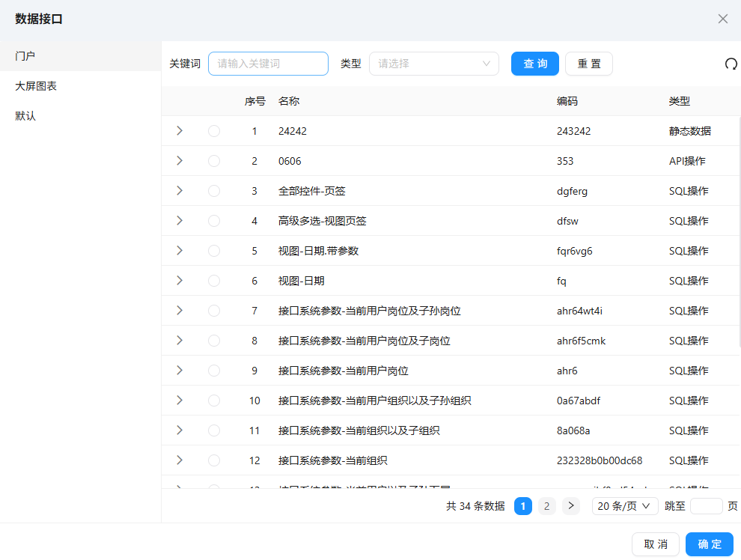Go to page 2 in pagination
This screenshot has height=560, width=741.
(x=547, y=506)
